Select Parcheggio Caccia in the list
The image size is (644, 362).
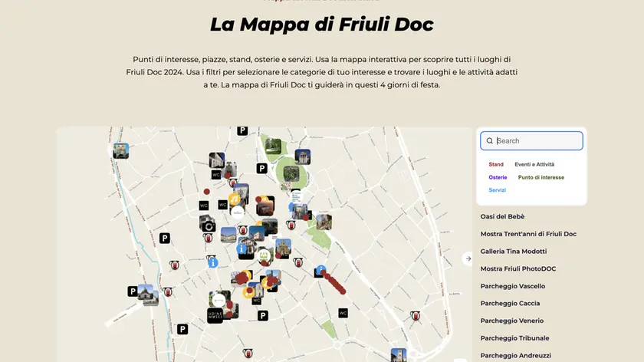click(x=510, y=303)
